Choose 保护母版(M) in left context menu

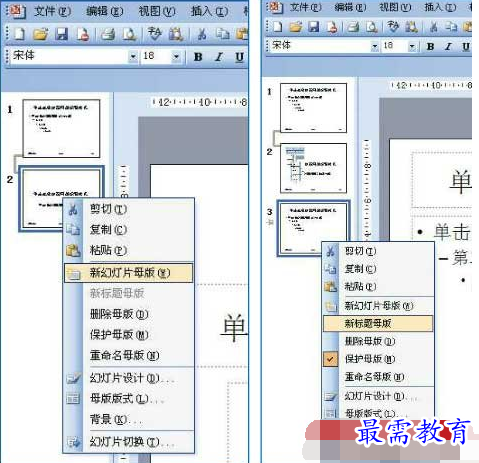click(129, 335)
